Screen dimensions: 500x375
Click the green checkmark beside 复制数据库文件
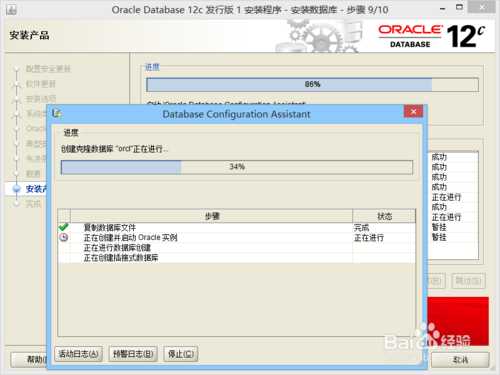pyautogui.click(x=63, y=227)
